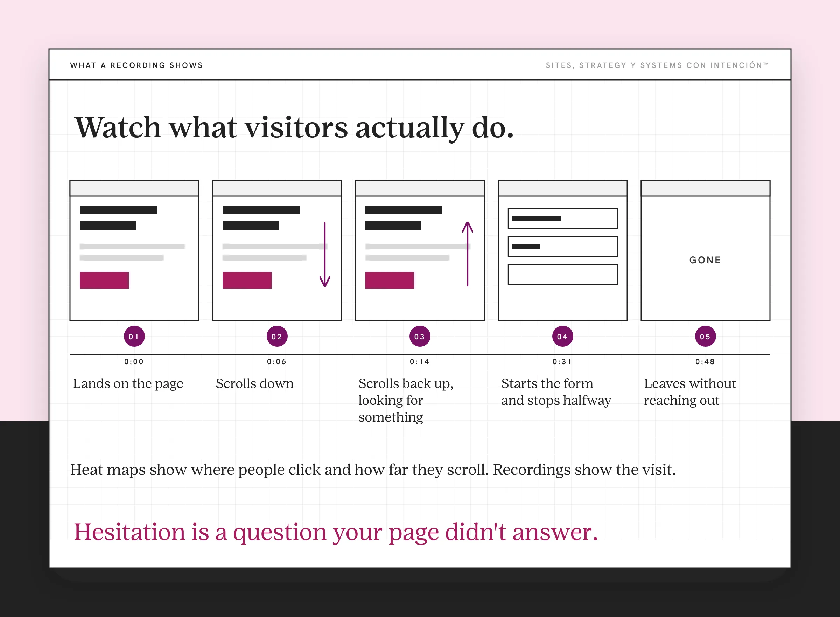Image resolution: width=840 pixels, height=617 pixels.
Task: Click the 0:06 timestamp
Action: (x=276, y=361)
